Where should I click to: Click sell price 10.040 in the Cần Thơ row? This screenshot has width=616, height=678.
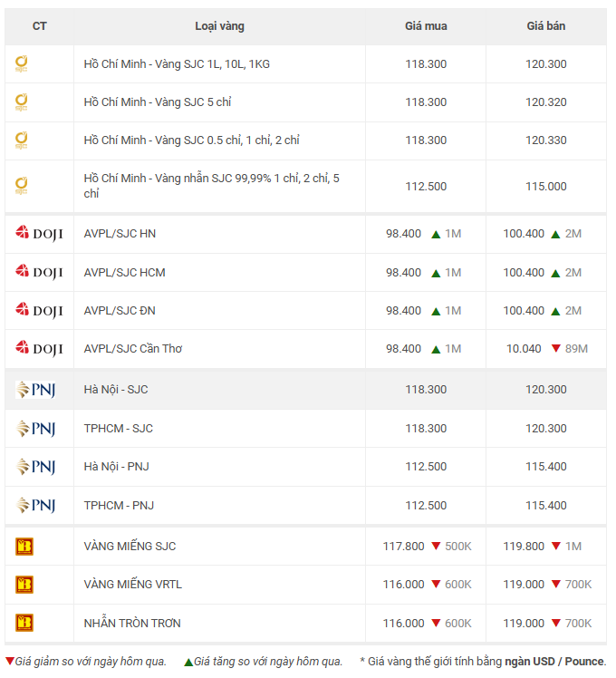[x=524, y=348]
